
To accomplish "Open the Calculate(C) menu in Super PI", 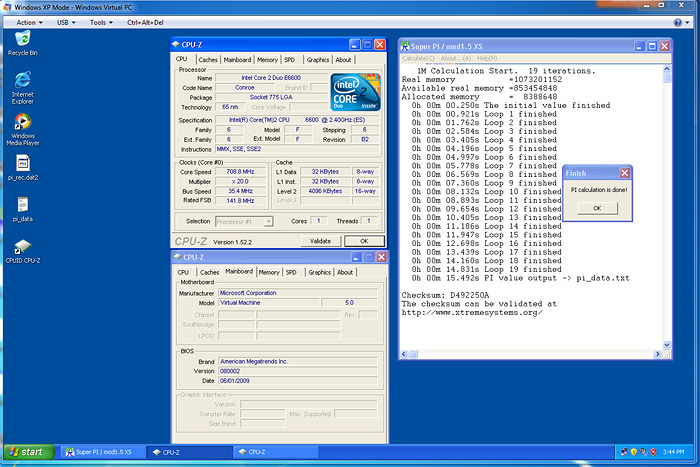I will [x=416, y=58].
